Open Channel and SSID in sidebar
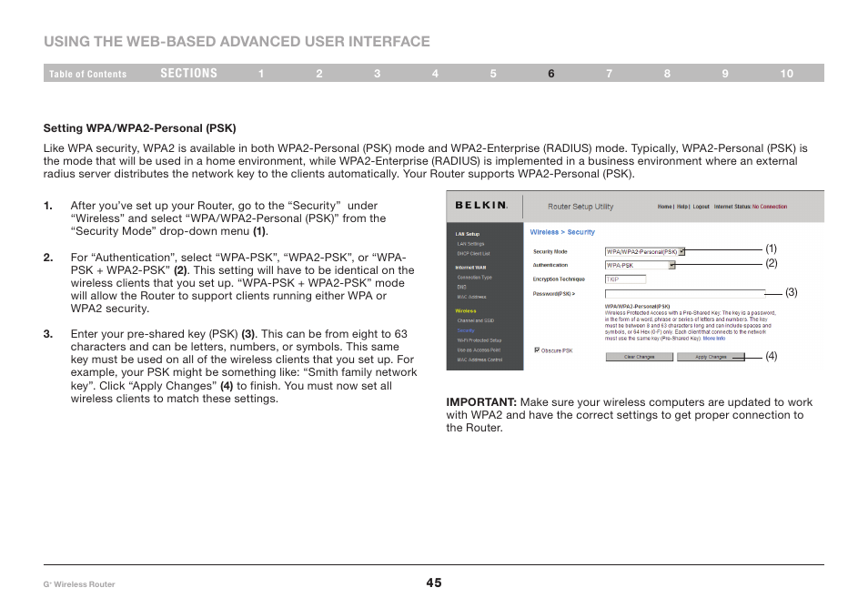Viewport: 868px width, 608px height. (476, 320)
